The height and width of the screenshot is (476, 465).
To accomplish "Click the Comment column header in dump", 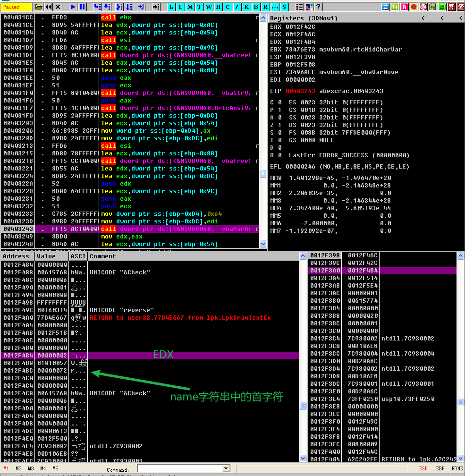I will [194, 256].
